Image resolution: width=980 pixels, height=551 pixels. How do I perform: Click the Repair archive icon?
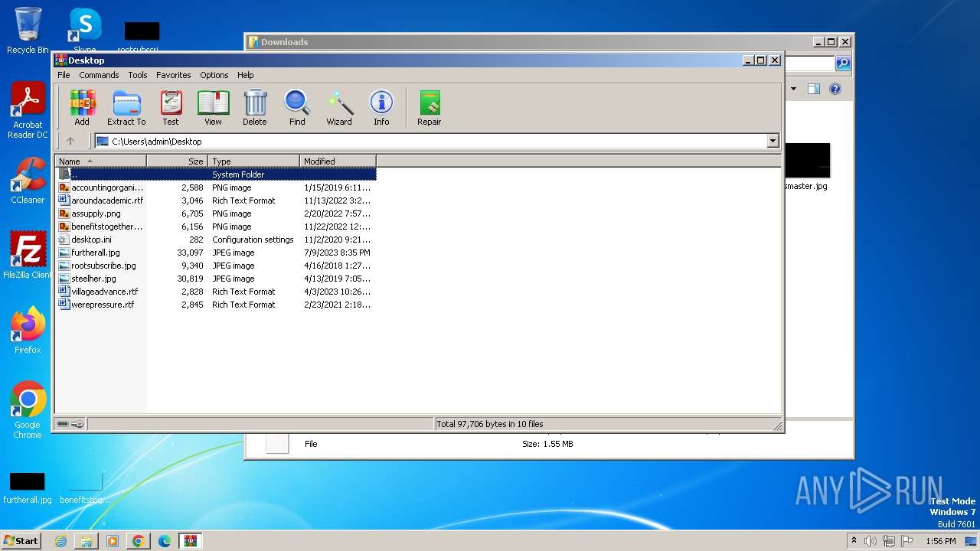(x=429, y=107)
